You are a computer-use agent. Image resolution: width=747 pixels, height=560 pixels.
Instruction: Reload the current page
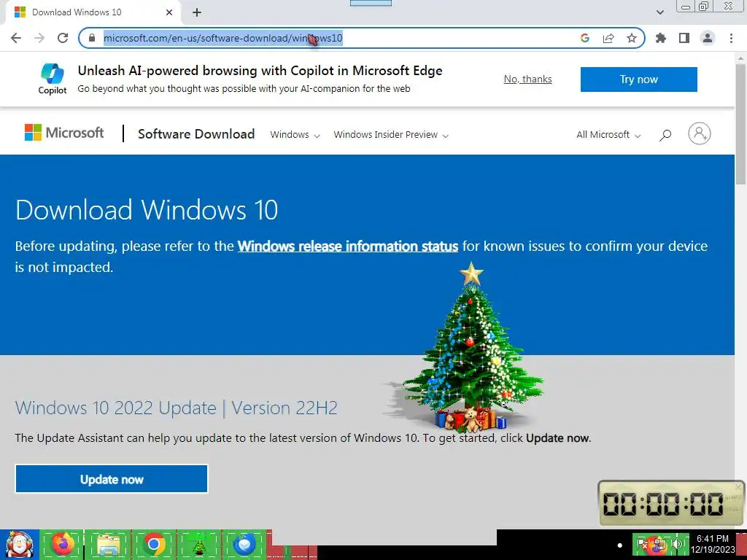point(63,38)
